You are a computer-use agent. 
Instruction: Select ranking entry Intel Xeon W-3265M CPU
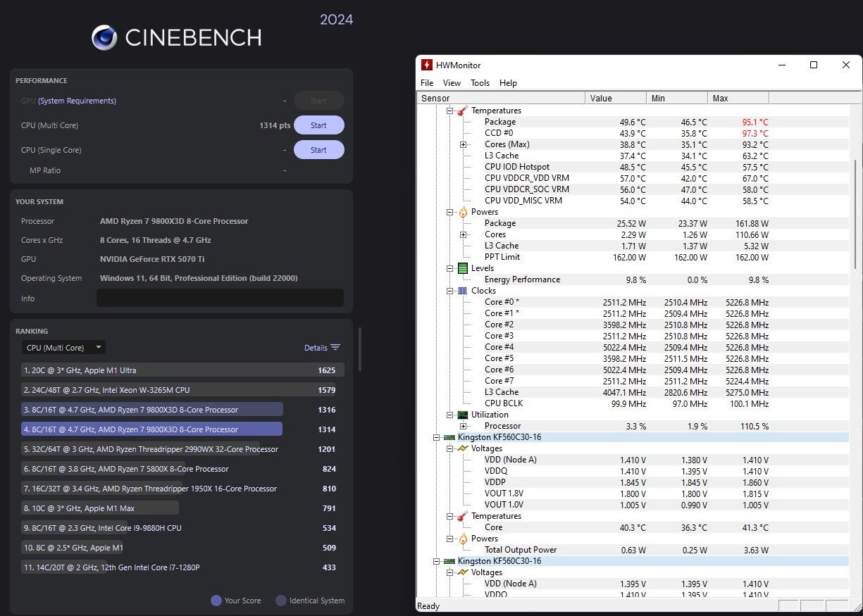[182, 390]
